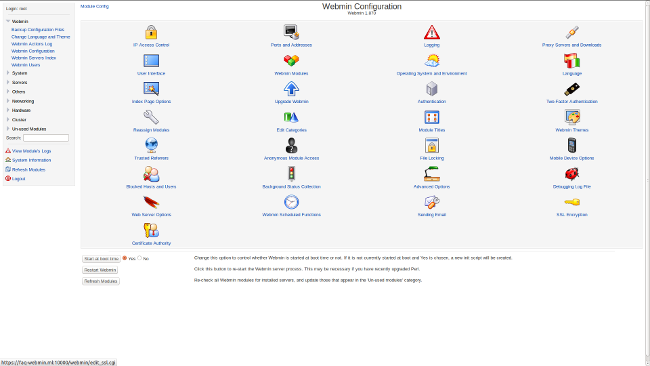The width and height of the screenshot is (650, 366).
Task: Open Ports and Addresses icon
Action: (291, 32)
